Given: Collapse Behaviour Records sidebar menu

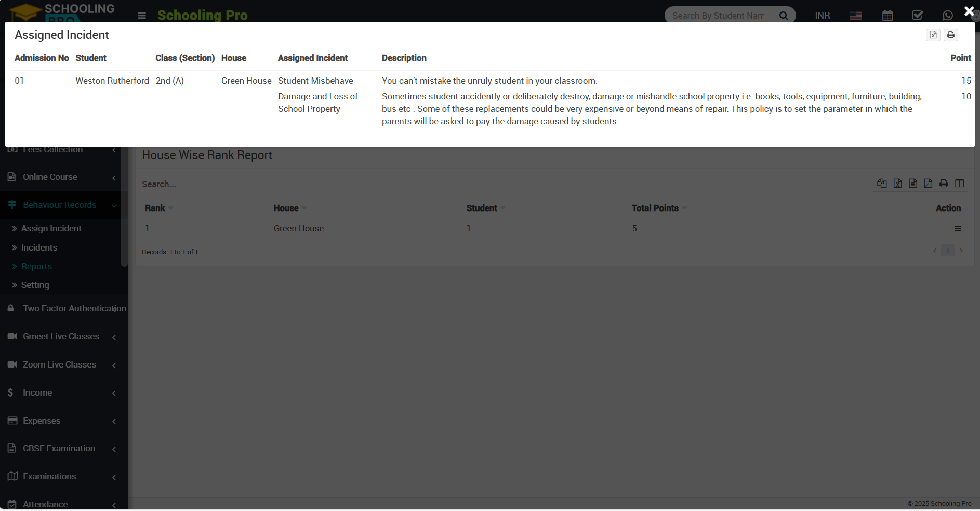Looking at the screenshot, I should click(60, 205).
